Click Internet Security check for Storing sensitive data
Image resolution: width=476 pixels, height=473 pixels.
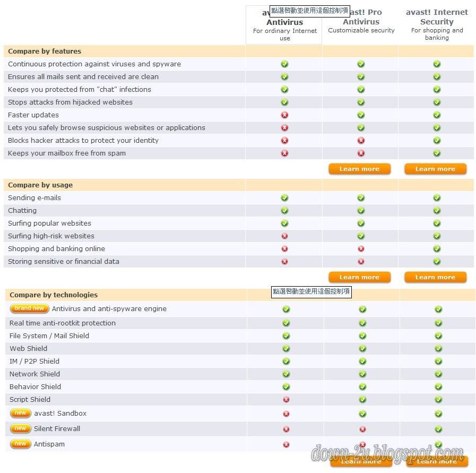437,262
